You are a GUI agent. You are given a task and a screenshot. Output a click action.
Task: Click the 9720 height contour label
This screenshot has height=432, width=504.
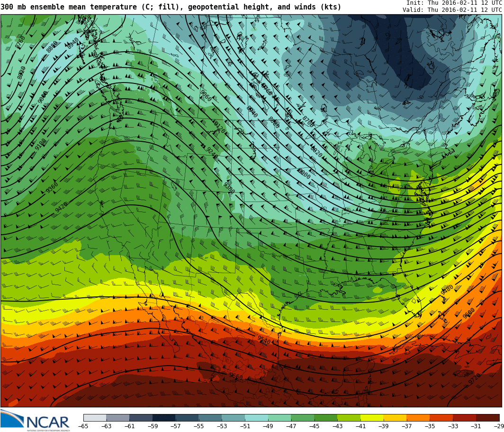[x=475, y=378]
